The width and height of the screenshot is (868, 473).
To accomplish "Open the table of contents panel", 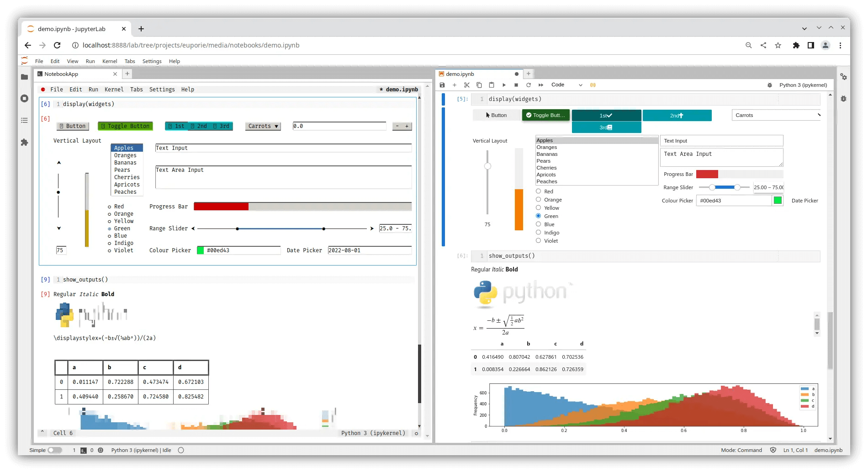I will [x=25, y=121].
